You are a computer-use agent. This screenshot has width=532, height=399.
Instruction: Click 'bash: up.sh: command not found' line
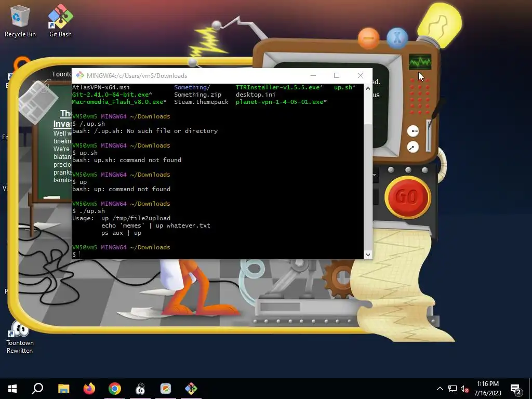[x=127, y=160]
